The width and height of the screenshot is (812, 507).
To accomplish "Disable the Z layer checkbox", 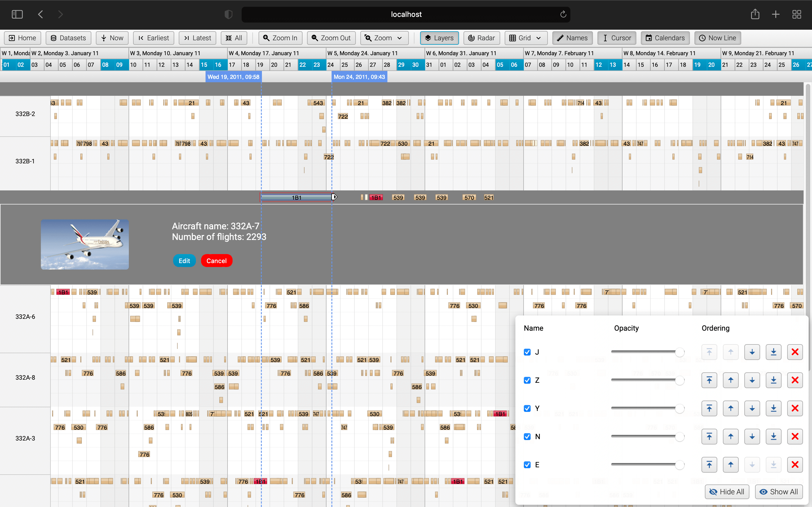I will (527, 380).
